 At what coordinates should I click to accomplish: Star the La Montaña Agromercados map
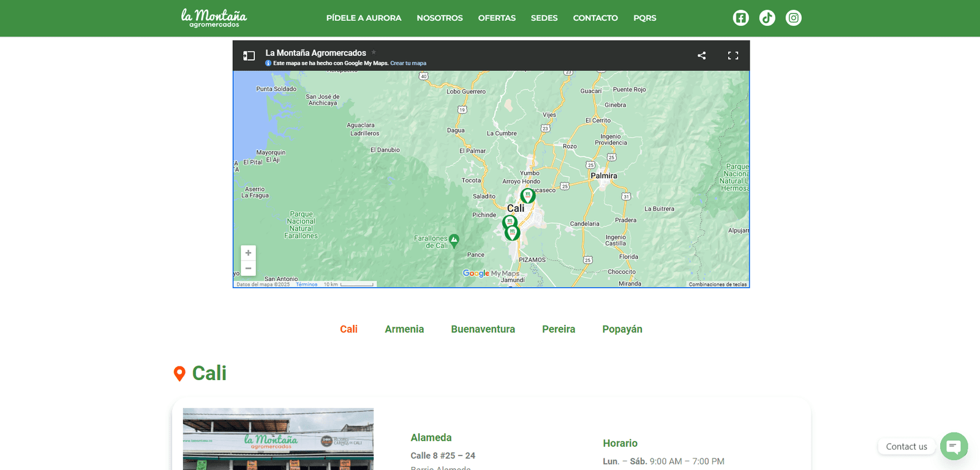pos(374,52)
